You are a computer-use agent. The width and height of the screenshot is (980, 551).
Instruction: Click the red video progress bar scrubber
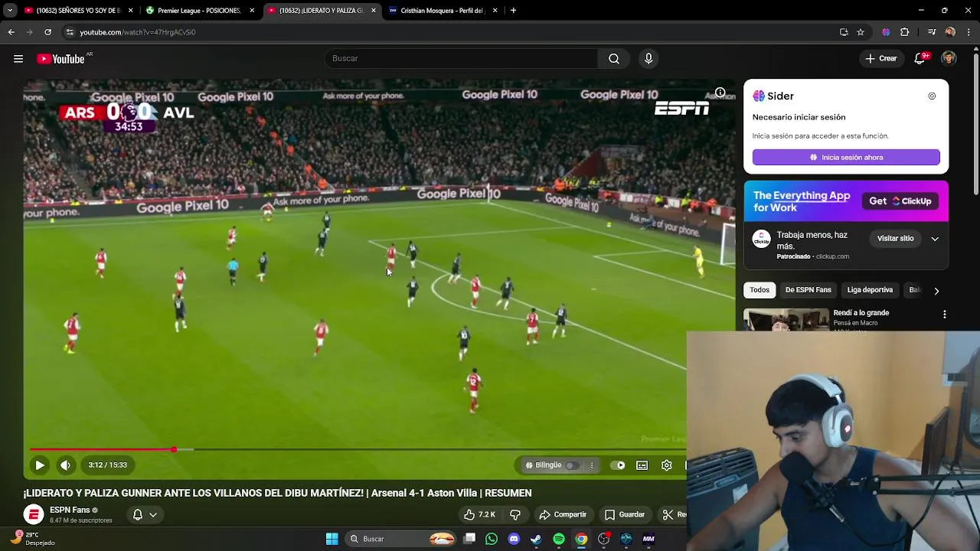174,449
